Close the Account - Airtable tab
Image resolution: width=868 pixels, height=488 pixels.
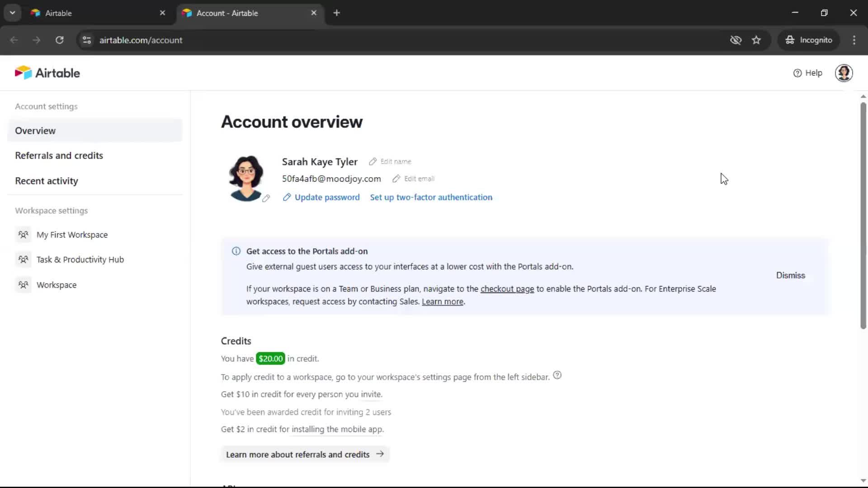pos(314,13)
